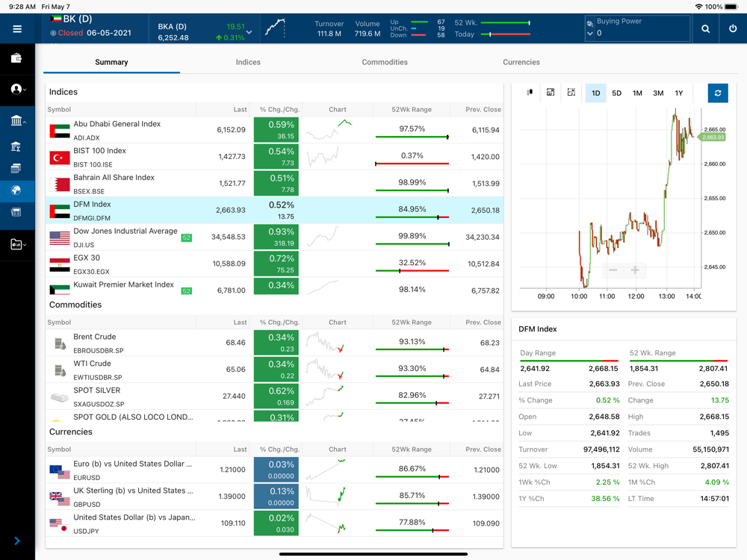The width and height of the screenshot is (747, 560).
Task: Click the chart save-image icon
Action: click(x=551, y=93)
